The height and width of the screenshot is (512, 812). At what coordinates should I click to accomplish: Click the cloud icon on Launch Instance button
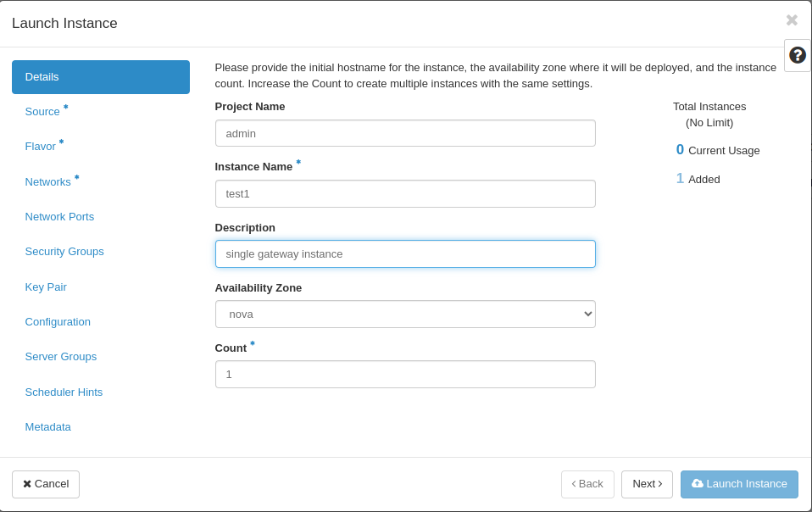[x=696, y=484]
